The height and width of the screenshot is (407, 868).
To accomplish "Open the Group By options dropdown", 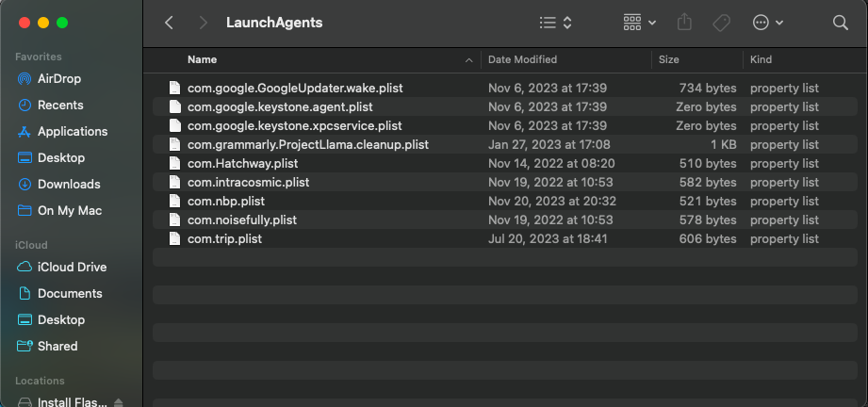I will (640, 23).
